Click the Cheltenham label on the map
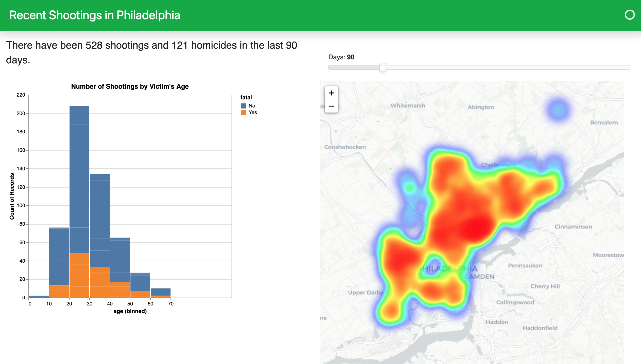The image size is (641, 364). pyautogui.click(x=498, y=165)
